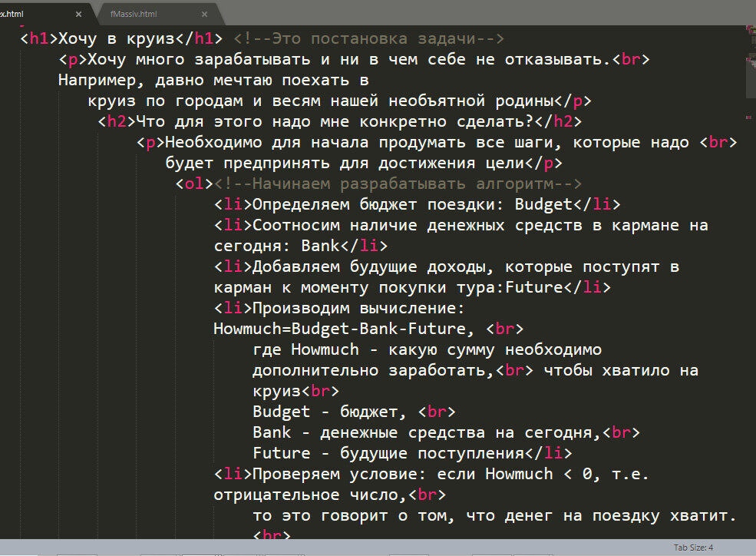Click line 'отрицательное число,'
756x556 pixels.
[x=330, y=495]
